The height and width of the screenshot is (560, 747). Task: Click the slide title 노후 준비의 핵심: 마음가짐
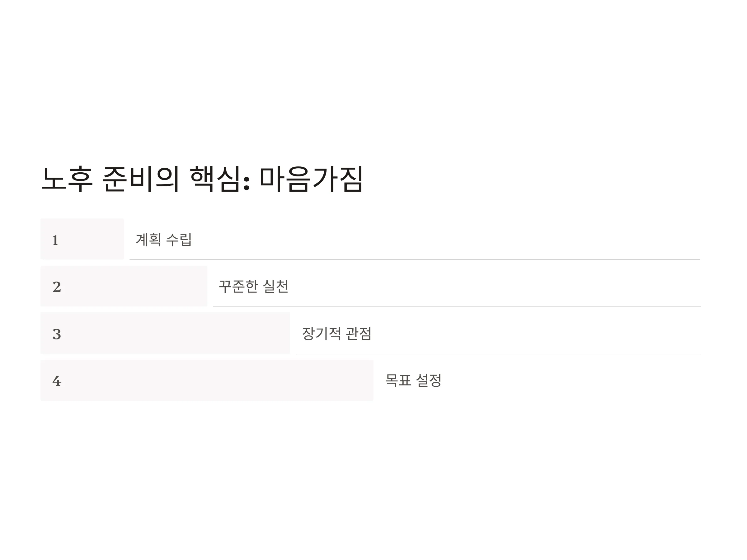[x=202, y=179]
